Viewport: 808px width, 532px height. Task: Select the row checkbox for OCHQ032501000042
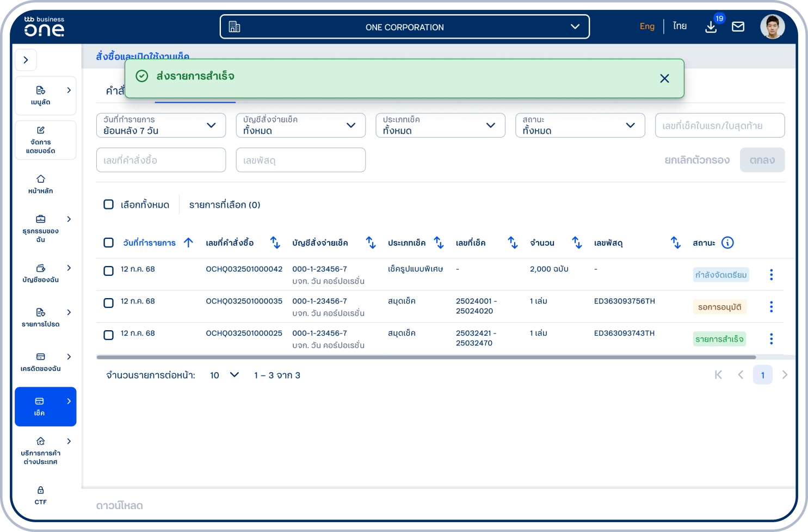pyautogui.click(x=109, y=271)
